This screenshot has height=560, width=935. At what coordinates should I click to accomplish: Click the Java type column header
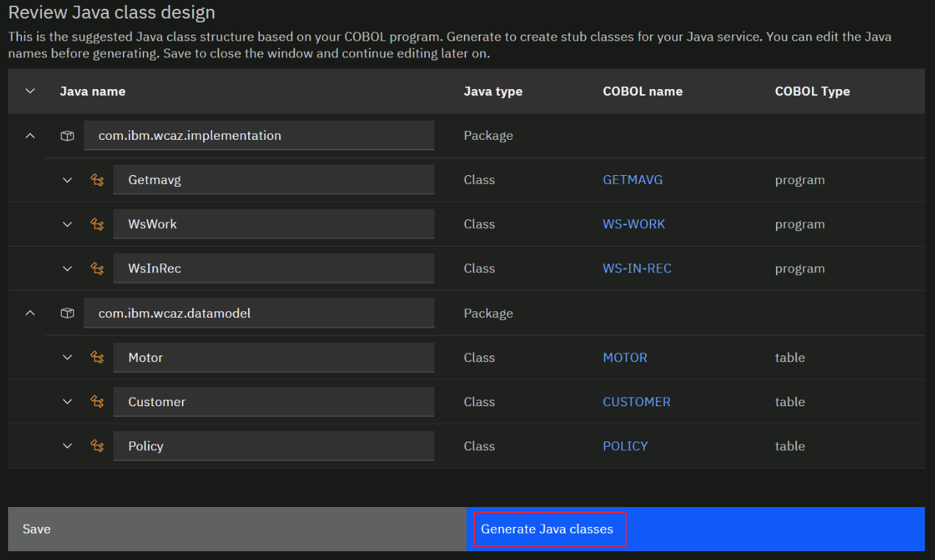point(493,91)
